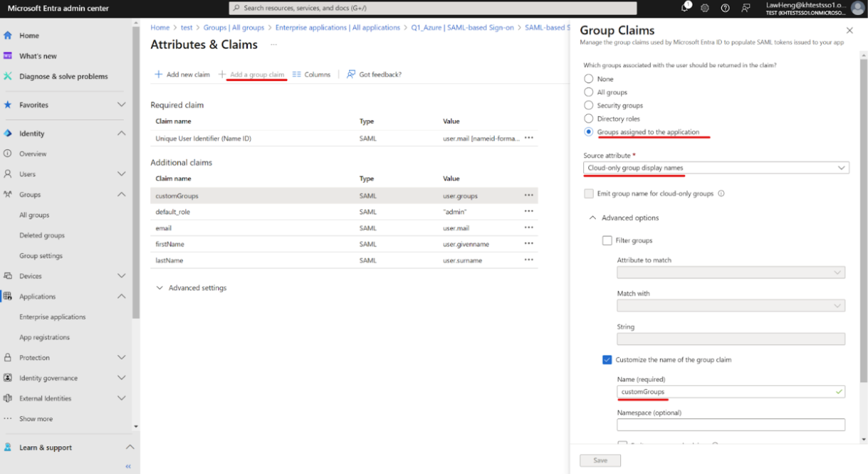Collapse the sidebar with double chevron
The height and width of the screenshot is (474, 868).
click(x=128, y=466)
